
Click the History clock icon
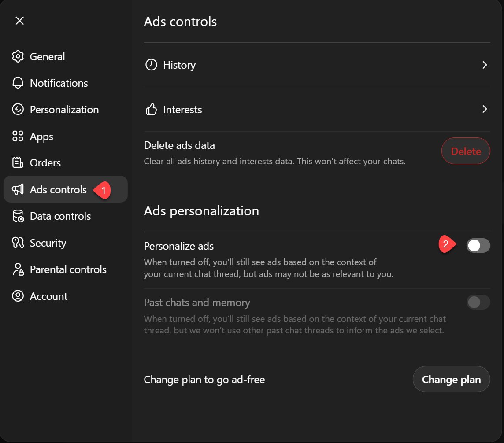click(151, 65)
